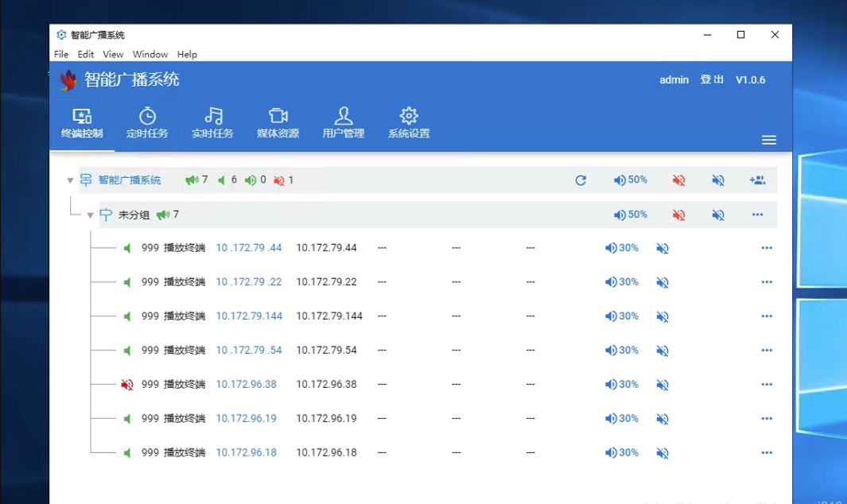Click the red offline count icon showing 1

coord(278,180)
